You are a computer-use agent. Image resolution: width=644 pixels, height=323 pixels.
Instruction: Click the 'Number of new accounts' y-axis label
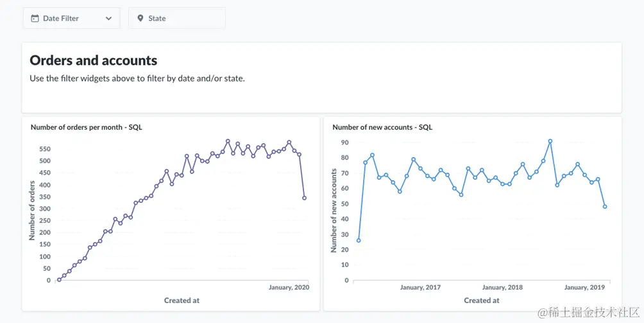point(334,210)
